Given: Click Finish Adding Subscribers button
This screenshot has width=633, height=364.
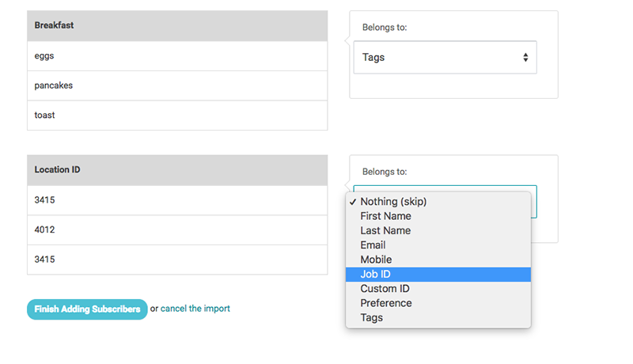Looking at the screenshot, I should pos(87,309).
